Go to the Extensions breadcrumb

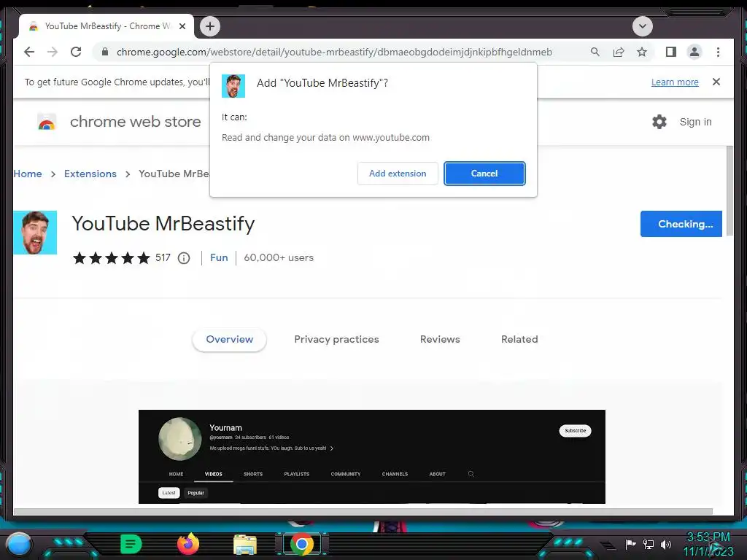[90, 174]
